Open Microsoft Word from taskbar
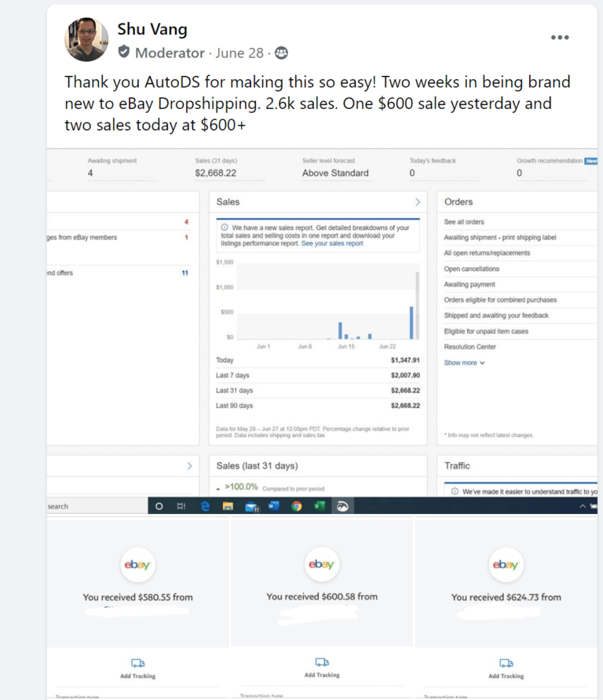 point(273,506)
